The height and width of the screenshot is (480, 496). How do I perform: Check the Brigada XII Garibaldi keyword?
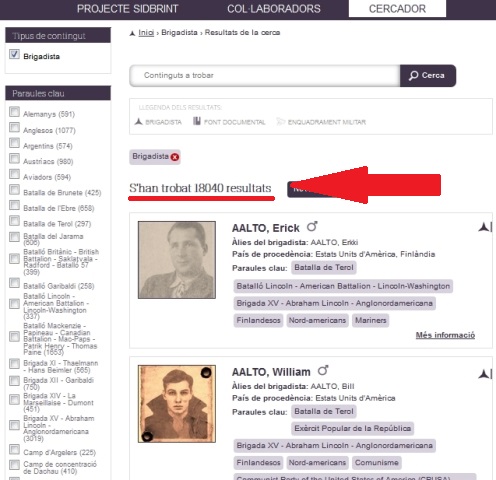tap(14, 381)
